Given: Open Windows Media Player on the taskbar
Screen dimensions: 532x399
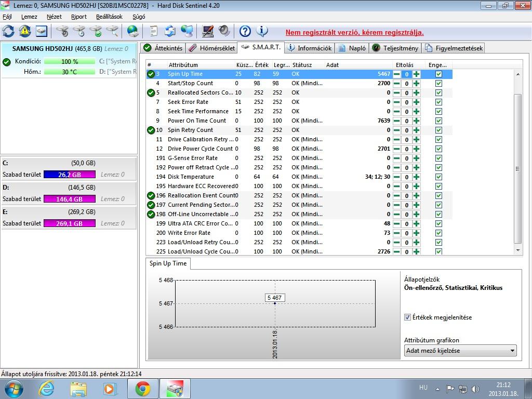Looking at the screenshot, I should point(110,389).
